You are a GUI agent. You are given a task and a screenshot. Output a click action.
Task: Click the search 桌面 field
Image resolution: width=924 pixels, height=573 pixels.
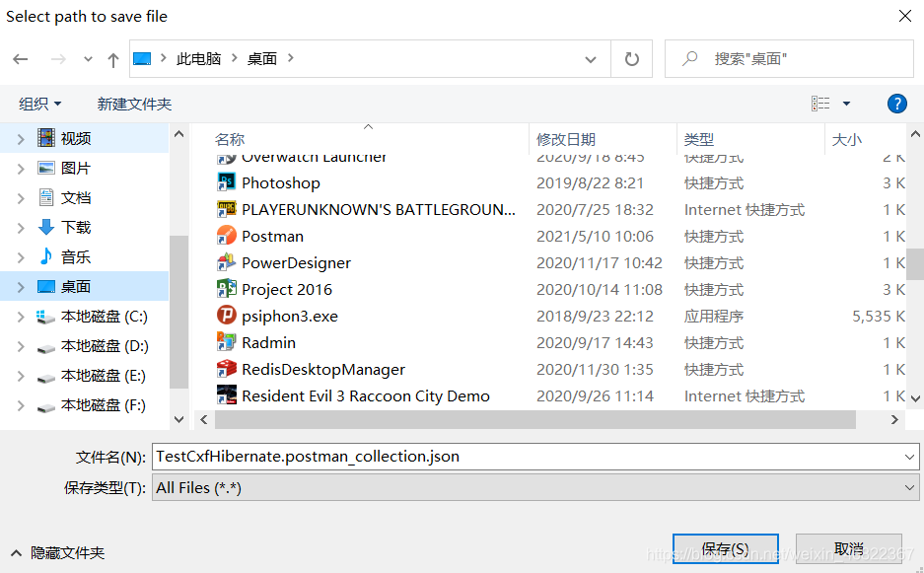tap(789, 59)
